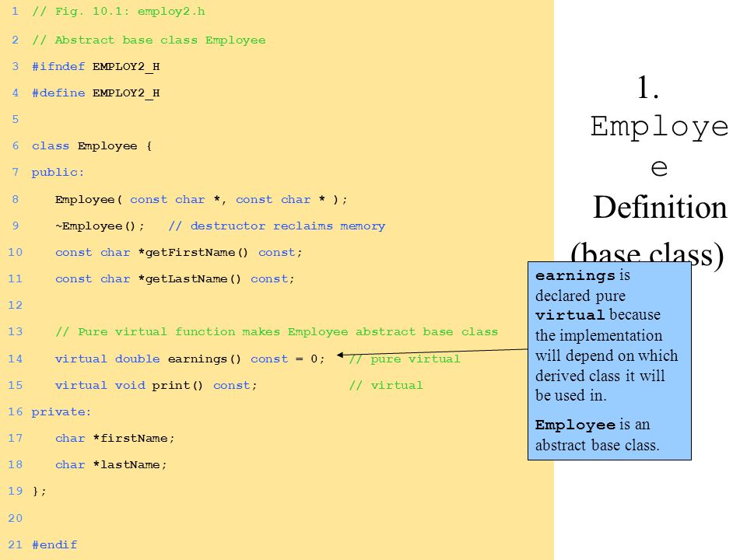Click the 'public:' access specifier
This screenshot has height=560, width=747.
point(58,173)
